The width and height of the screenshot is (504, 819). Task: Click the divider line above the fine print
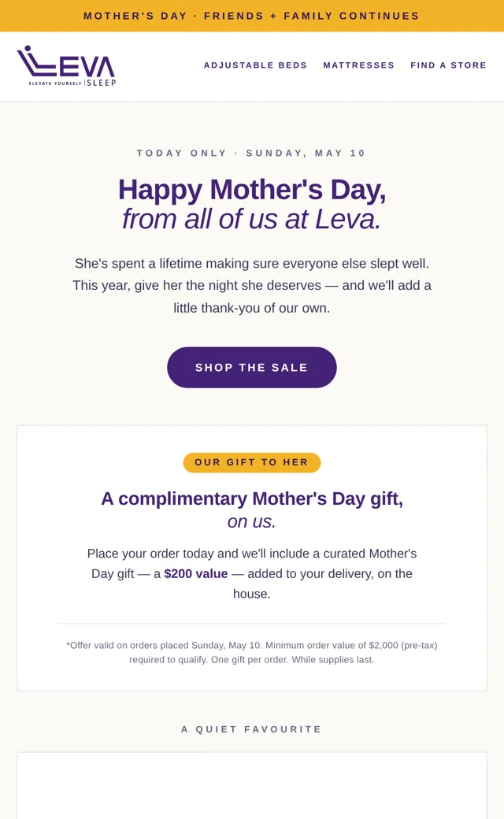point(252,623)
